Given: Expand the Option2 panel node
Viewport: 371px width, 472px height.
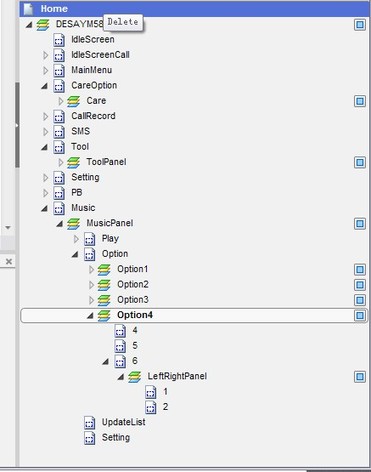Looking at the screenshot, I should [x=91, y=285].
